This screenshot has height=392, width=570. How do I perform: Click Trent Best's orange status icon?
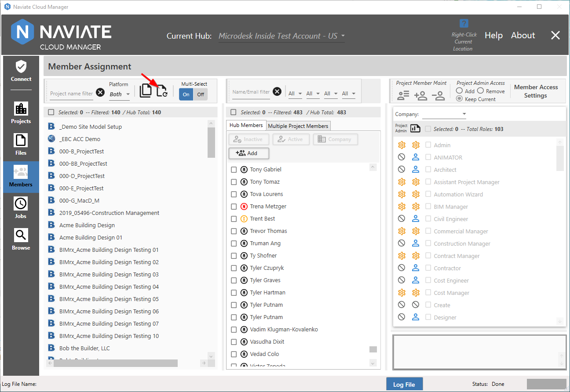point(244,219)
